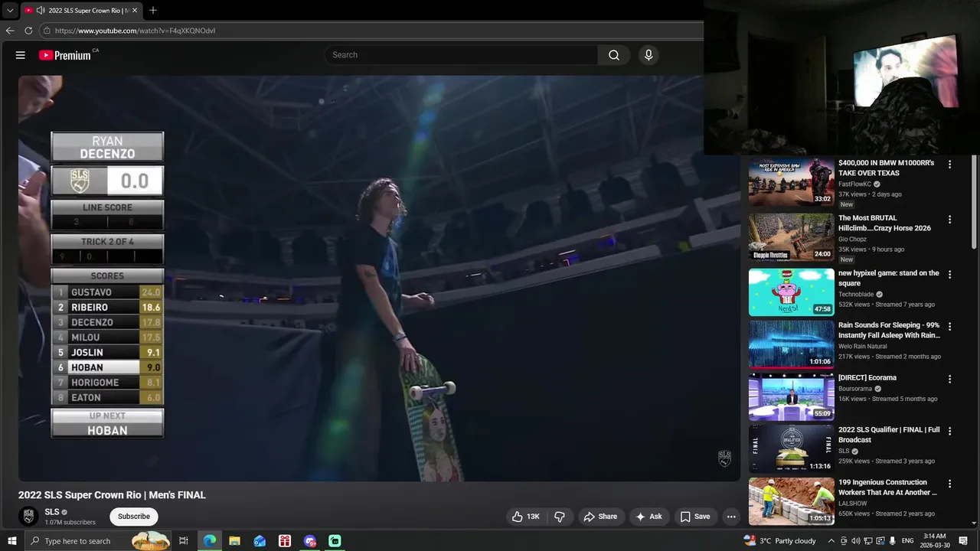
Task: Open the green square taskbar app
Action: point(335,541)
